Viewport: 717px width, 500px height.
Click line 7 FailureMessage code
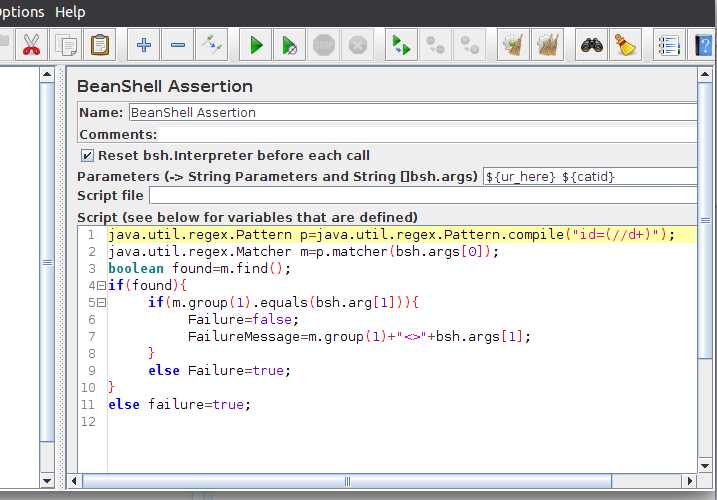[x=359, y=337]
